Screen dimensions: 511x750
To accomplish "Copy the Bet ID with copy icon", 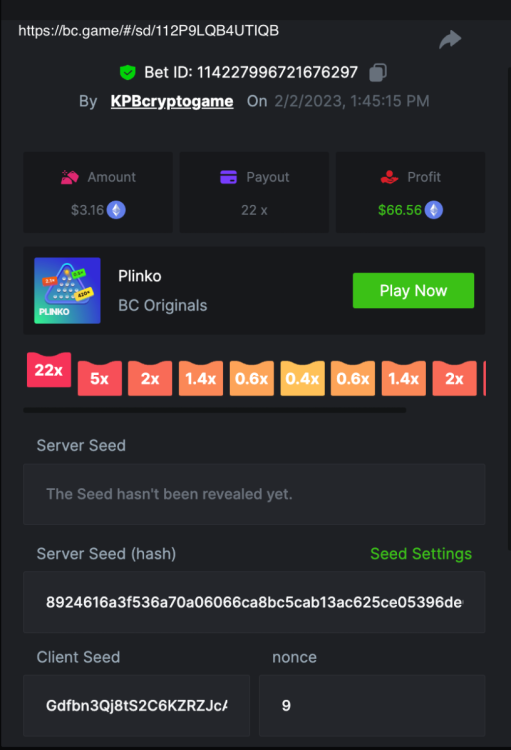I will [378, 73].
